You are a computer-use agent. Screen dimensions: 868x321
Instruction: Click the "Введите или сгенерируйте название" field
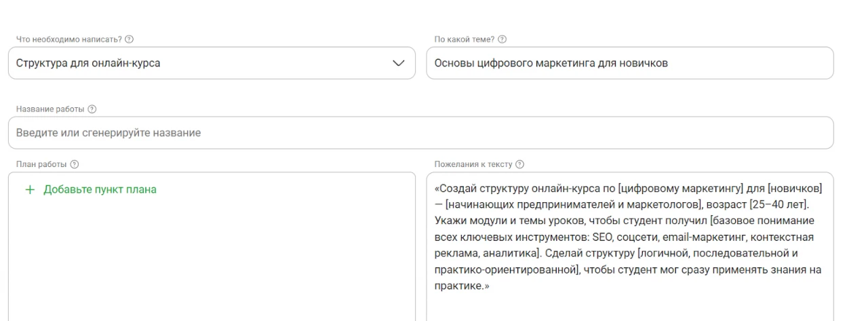420,133
